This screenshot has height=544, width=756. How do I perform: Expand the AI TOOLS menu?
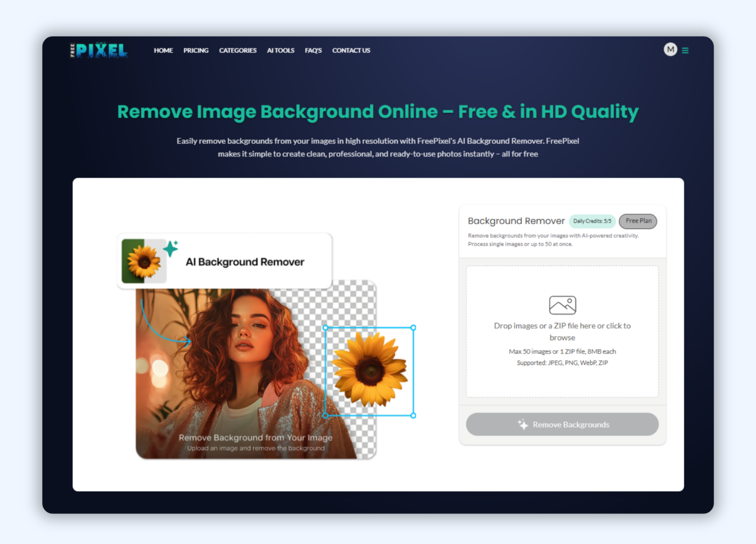(280, 51)
